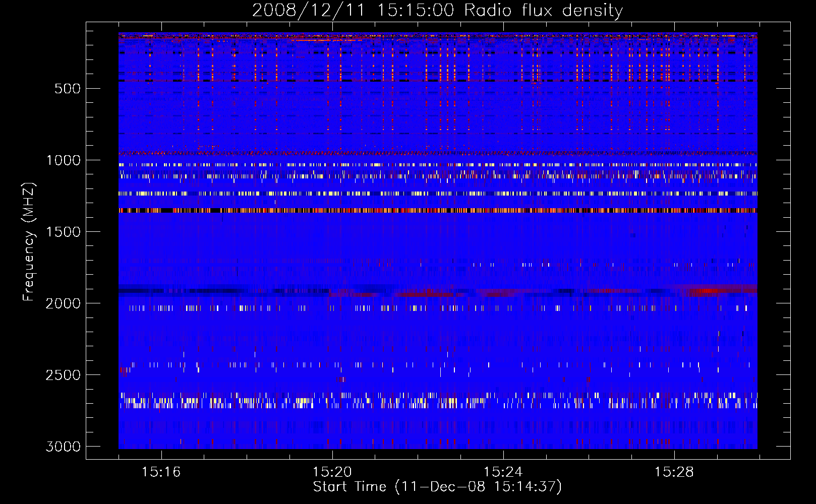Screen dimensions: 816x504
Task: Click the "Frequency (MHZ)" axis label
Action: click(29, 242)
